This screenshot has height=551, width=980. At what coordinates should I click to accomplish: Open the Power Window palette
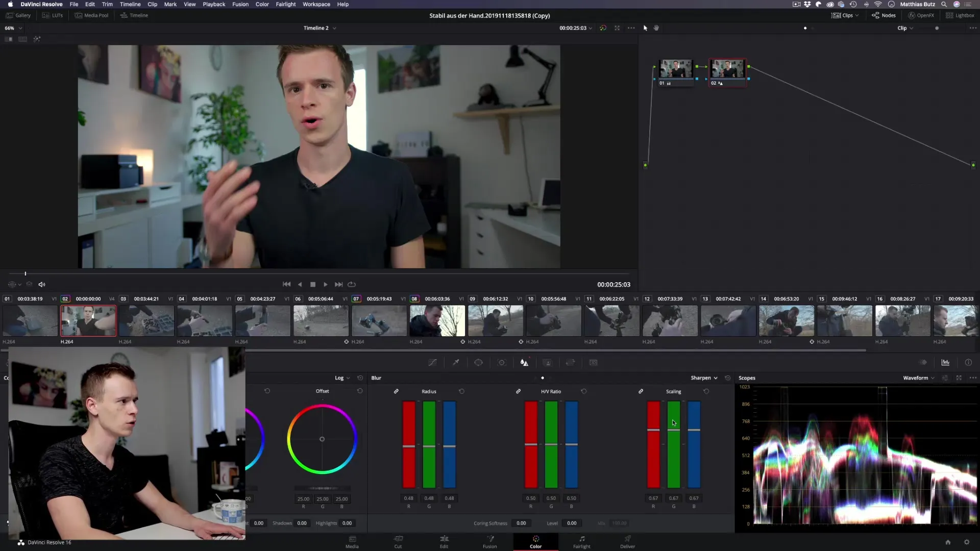pyautogui.click(x=478, y=362)
